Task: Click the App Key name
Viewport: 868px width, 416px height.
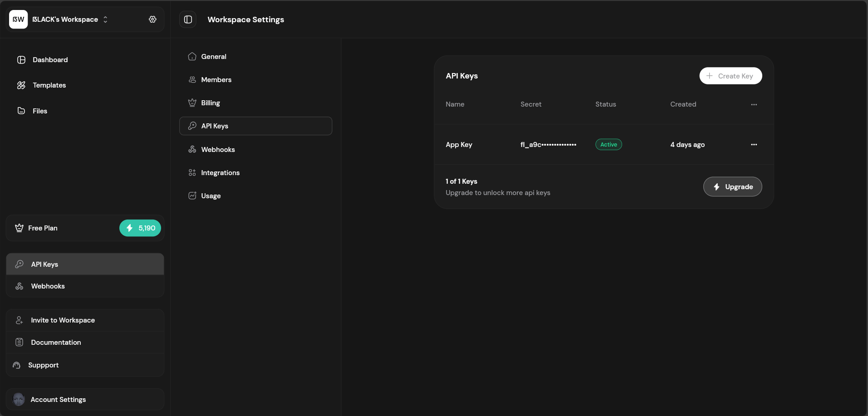Action: (459, 145)
